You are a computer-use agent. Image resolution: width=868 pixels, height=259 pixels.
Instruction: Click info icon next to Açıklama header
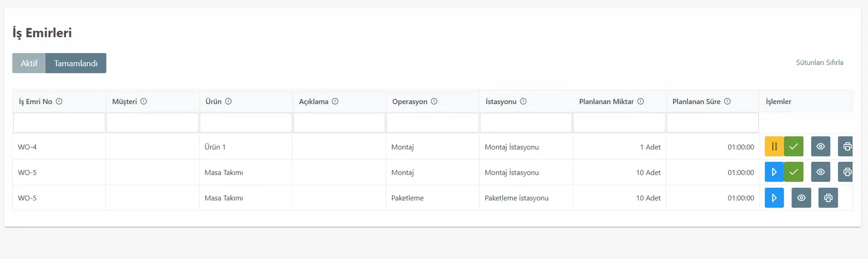(335, 102)
